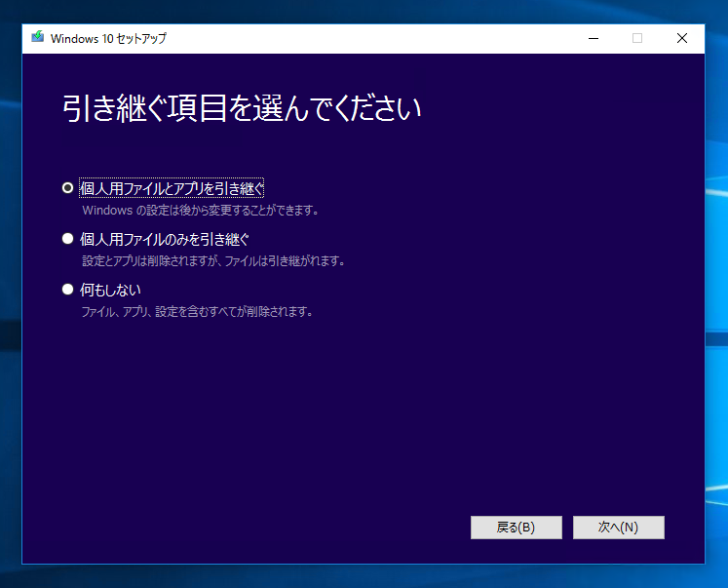
Task: Click the 次へ(N) button
Action: tap(619, 528)
